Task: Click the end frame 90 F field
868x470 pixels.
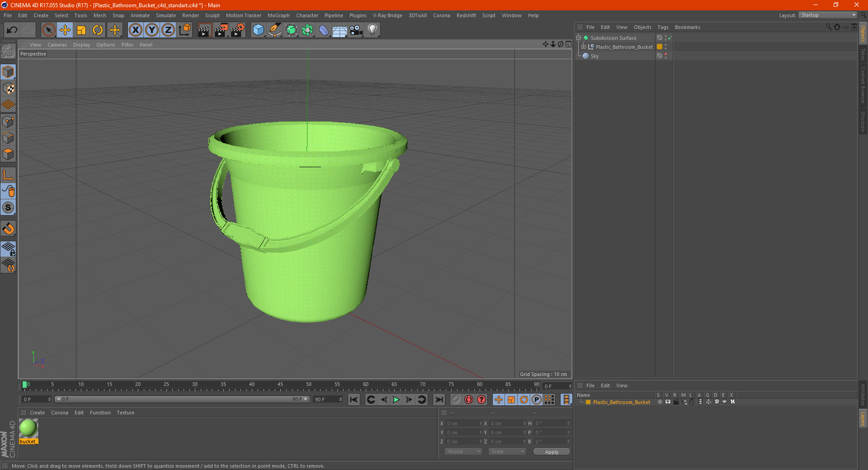Action: (x=328, y=399)
